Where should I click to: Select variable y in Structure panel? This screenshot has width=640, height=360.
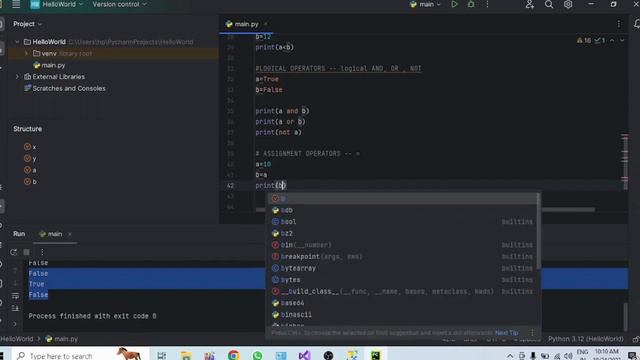tap(30, 158)
